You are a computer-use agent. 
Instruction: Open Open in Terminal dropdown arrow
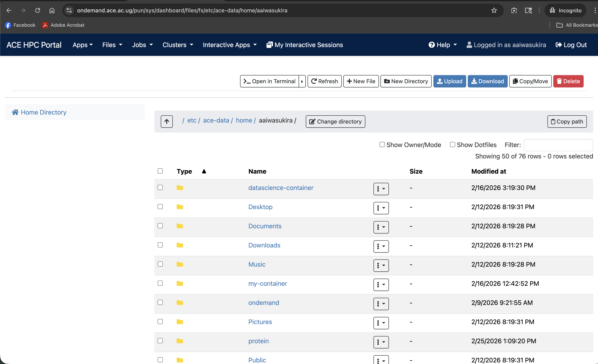pos(302,81)
